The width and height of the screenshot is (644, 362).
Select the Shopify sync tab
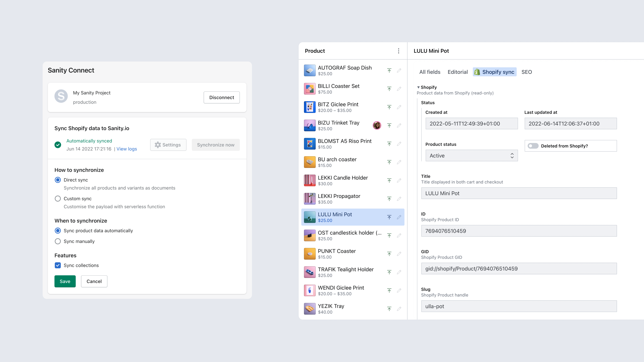pyautogui.click(x=494, y=72)
